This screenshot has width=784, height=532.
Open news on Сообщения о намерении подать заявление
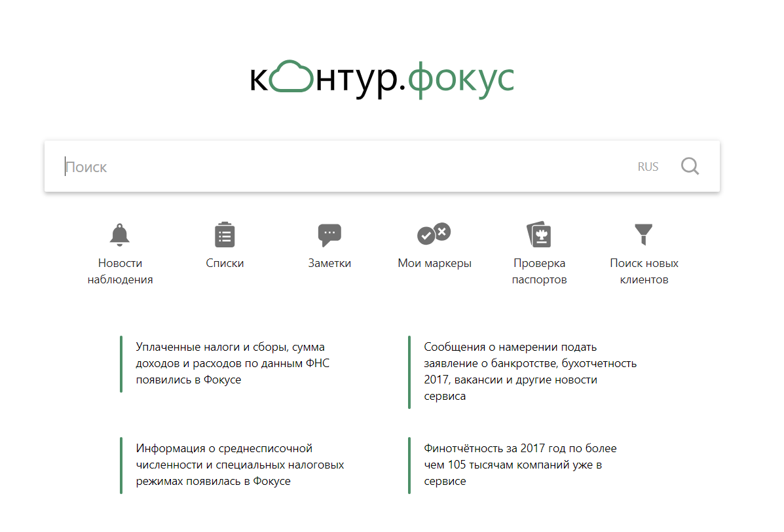[530, 371]
